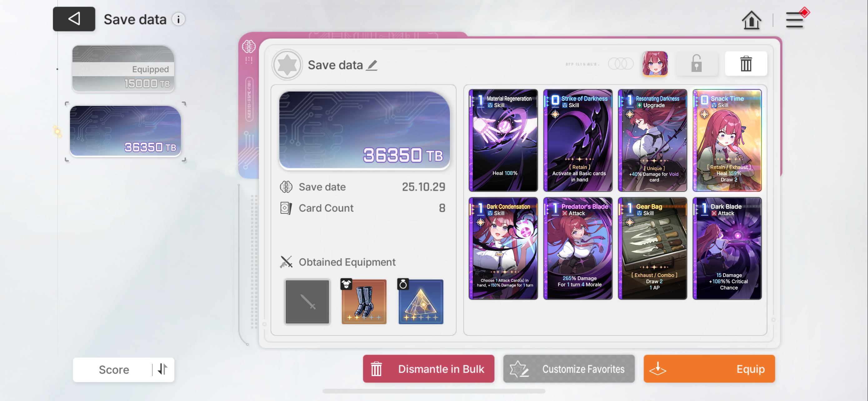Click the horizontal scrollbar at bottom

point(434,391)
